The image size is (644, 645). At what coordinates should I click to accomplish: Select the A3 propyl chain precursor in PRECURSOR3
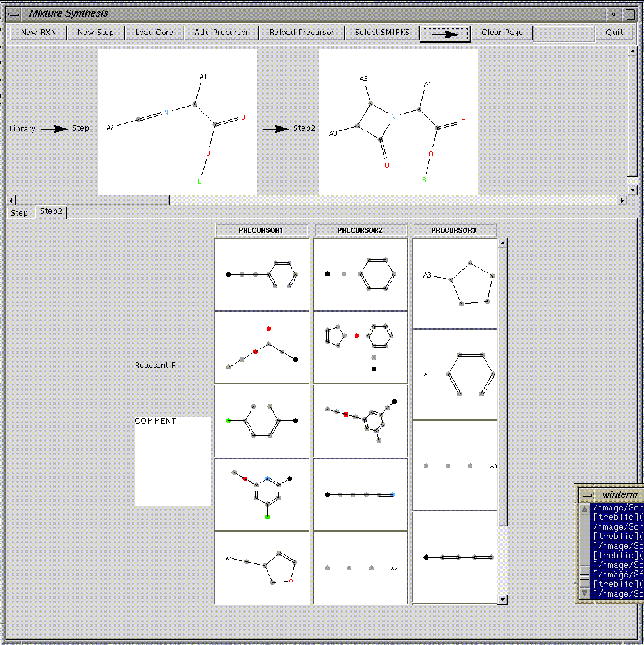tap(455, 466)
